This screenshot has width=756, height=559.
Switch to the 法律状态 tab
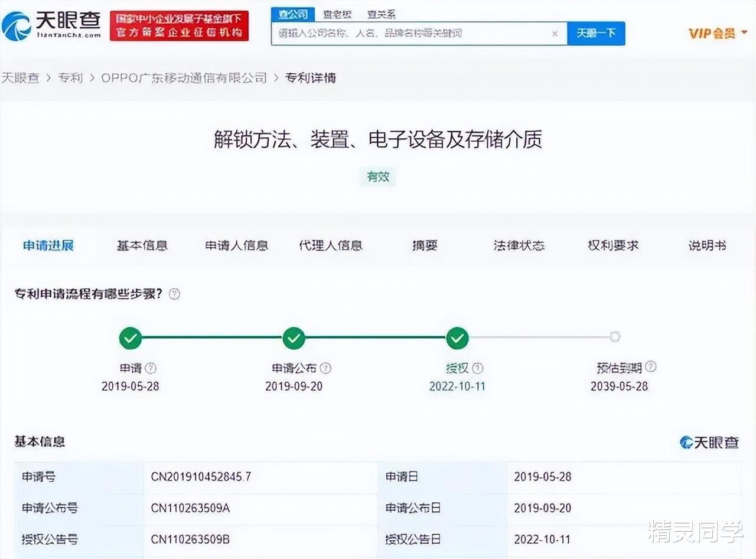coord(519,246)
